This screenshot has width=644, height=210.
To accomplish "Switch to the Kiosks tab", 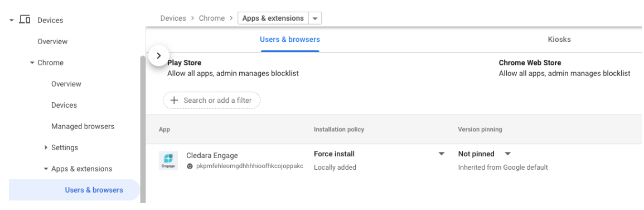I will coord(559,40).
